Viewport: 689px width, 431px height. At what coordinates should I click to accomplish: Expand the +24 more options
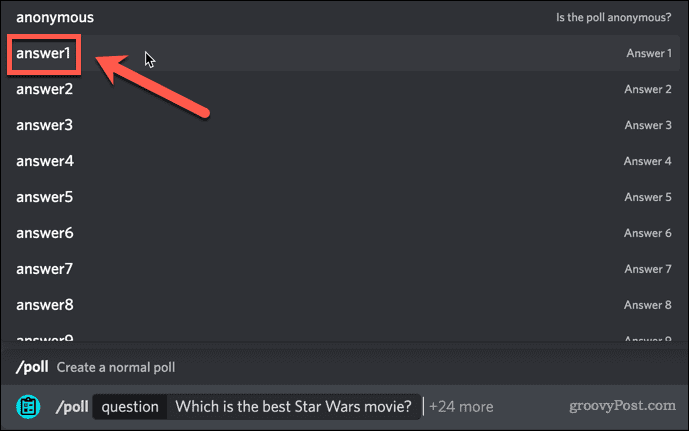pos(461,407)
